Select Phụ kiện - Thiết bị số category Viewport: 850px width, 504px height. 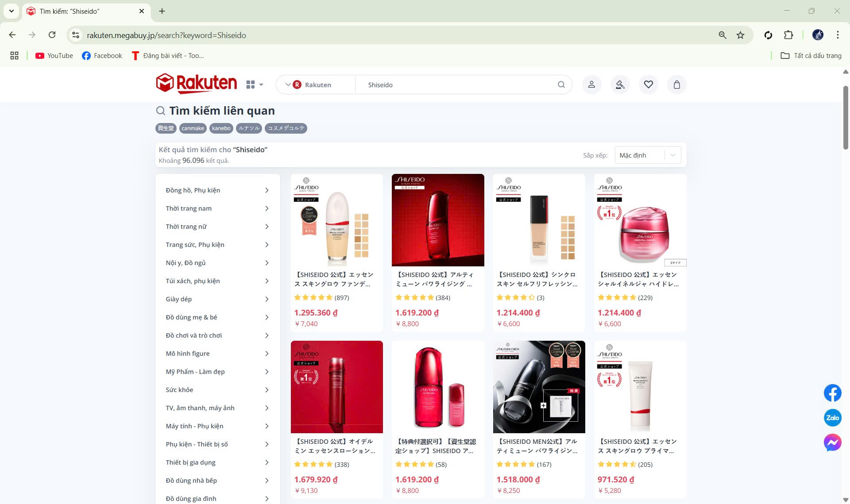(x=217, y=444)
